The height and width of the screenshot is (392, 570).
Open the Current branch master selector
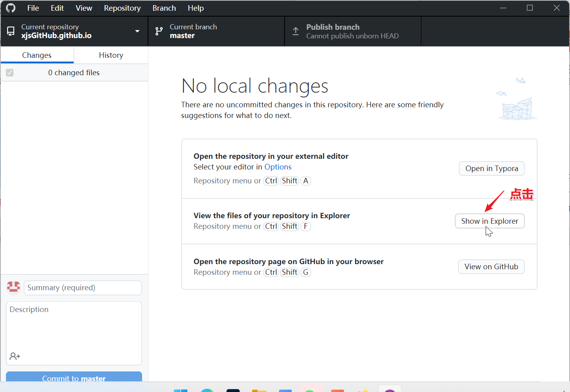217,31
